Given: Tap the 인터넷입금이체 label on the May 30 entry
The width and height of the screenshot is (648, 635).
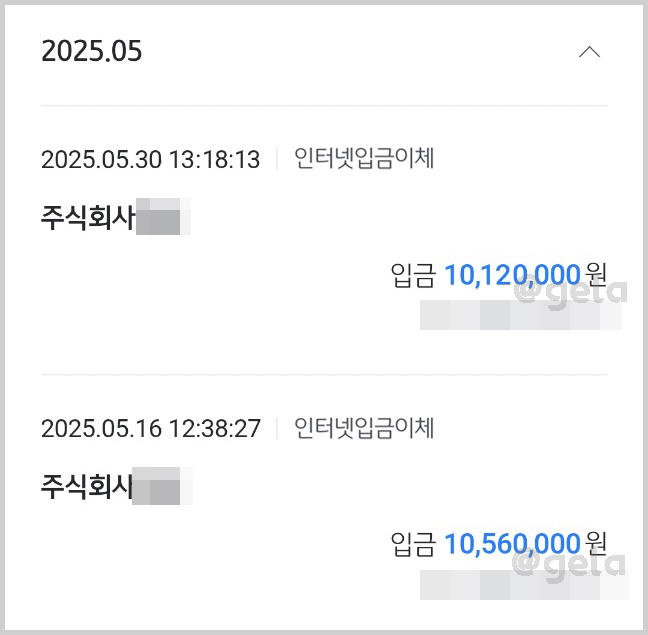Looking at the screenshot, I should (364, 158).
